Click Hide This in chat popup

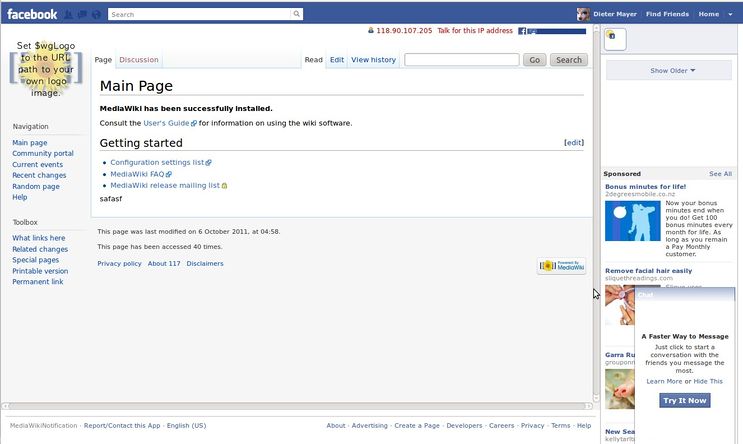tap(708, 381)
